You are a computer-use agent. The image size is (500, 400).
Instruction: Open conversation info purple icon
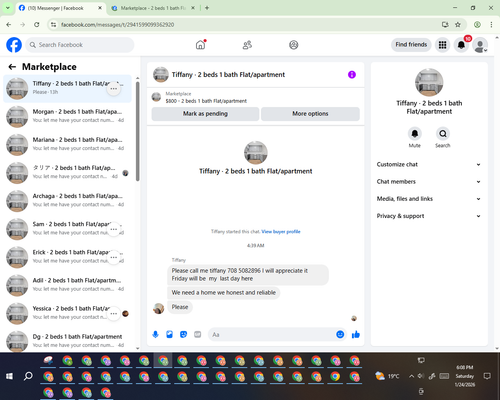tap(352, 75)
